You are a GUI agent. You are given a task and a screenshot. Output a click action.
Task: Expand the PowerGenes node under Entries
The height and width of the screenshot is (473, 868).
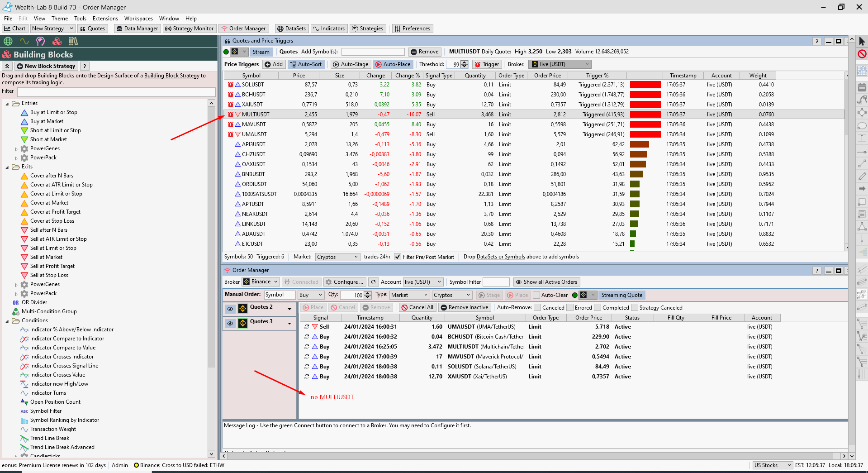pos(16,149)
